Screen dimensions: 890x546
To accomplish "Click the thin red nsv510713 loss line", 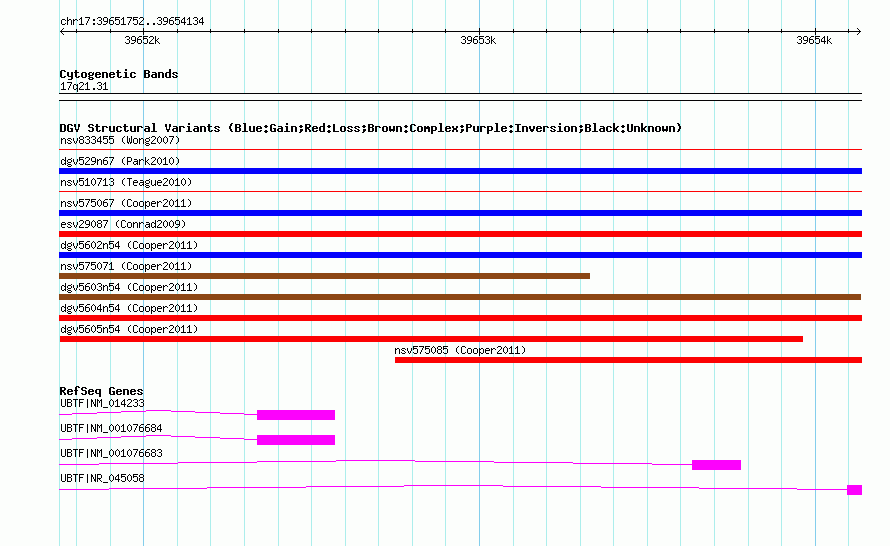I will (460, 192).
